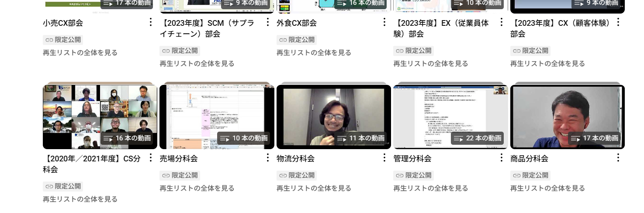
Task: Open three-dot menu for 物流分科会
Action: coord(384,158)
